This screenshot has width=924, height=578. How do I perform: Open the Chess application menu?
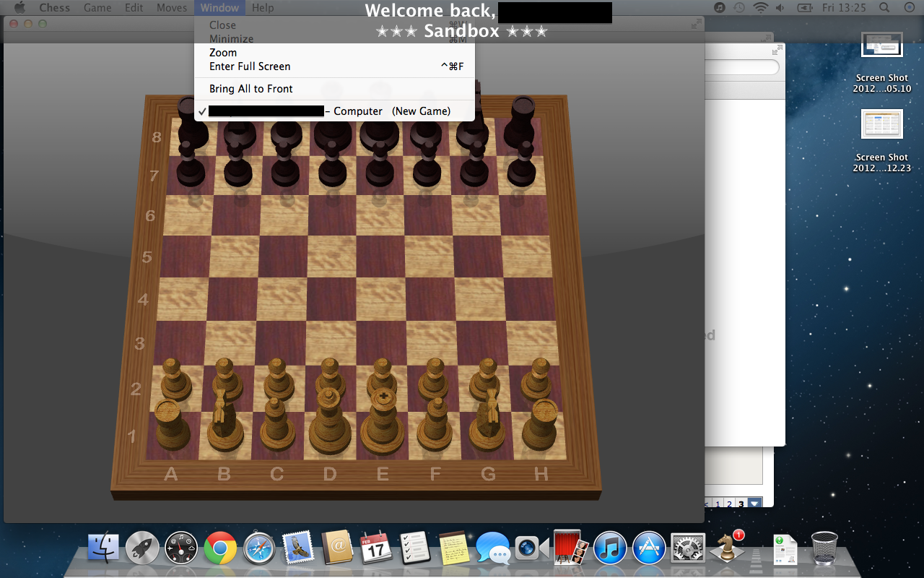[x=55, y=8]
